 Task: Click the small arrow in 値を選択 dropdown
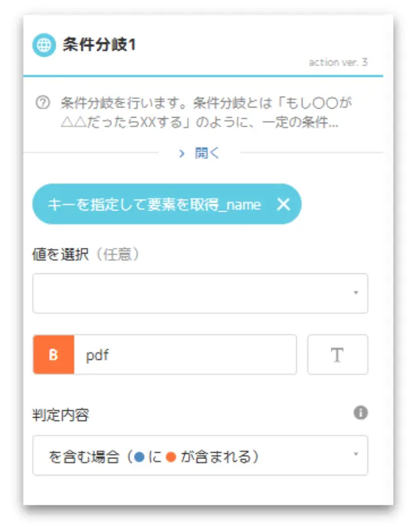356,292
